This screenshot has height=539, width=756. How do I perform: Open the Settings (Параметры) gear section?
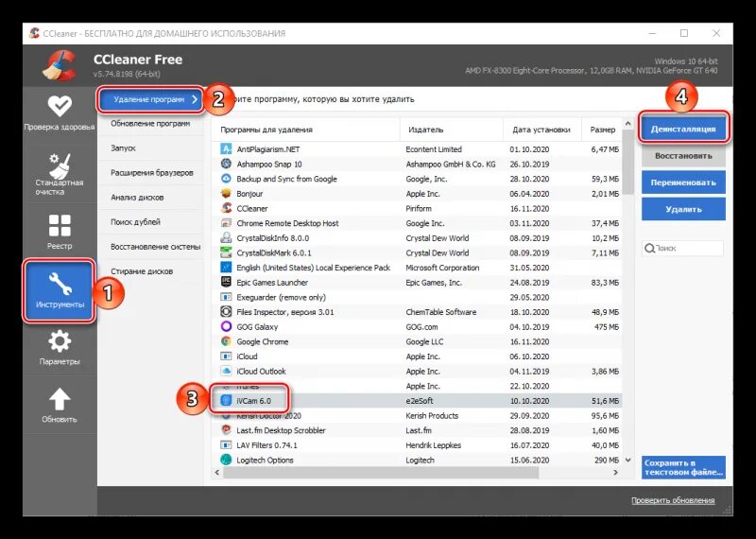60,348
